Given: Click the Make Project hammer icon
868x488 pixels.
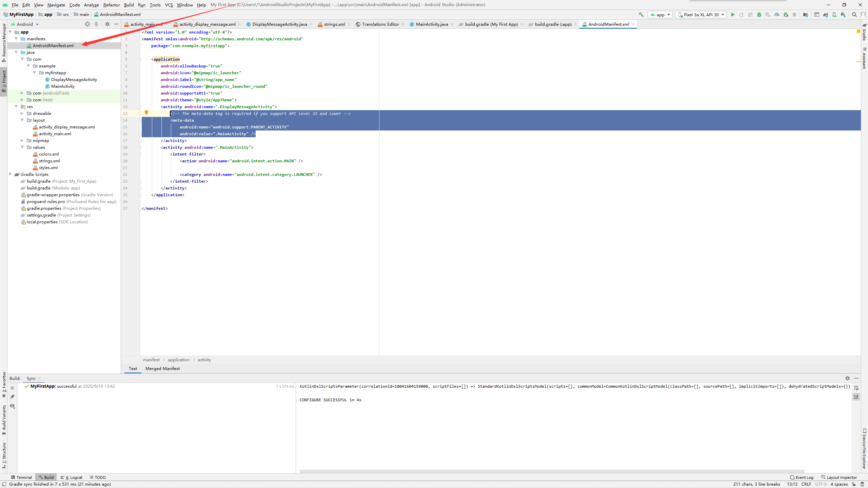Looking at the screenshot, I should coord(641,15).
